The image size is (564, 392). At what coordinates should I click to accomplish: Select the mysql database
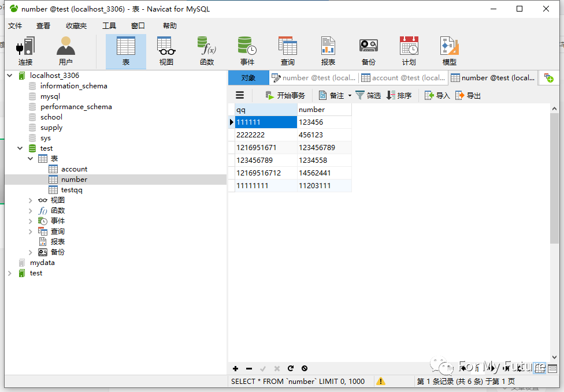point(50,96)
